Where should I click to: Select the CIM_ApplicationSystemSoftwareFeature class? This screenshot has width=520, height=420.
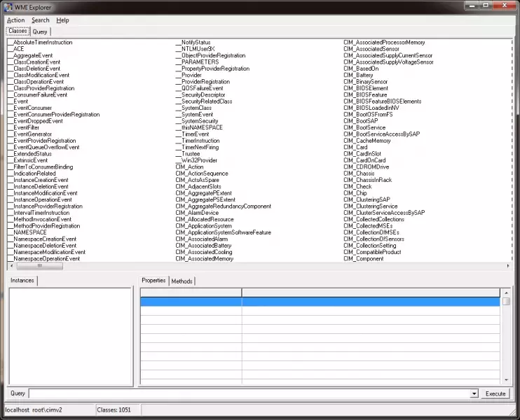pos(223,232)
